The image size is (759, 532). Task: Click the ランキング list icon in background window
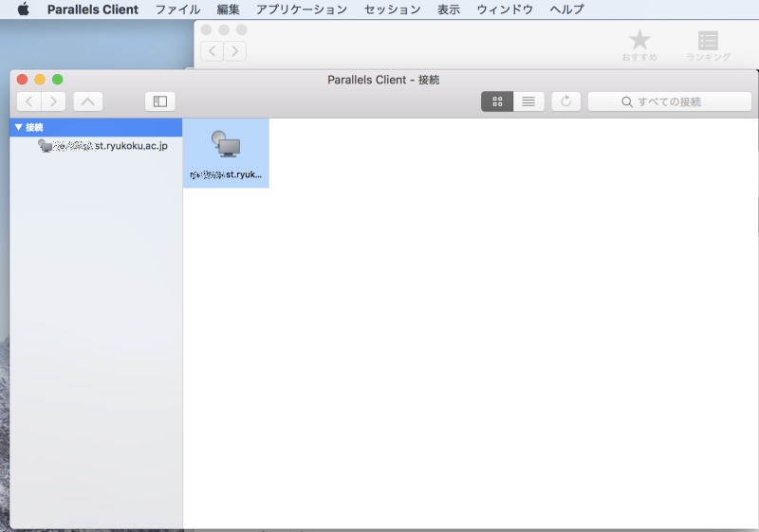708,40
